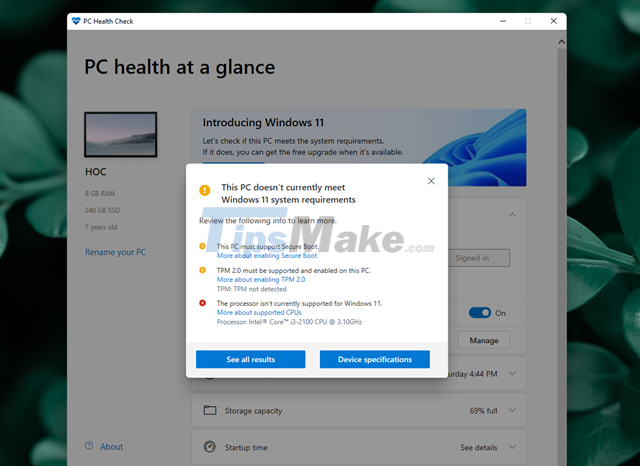The image size is (640, 466).
Task: Click the scrollbar up arrow
Action: (562, 42)
